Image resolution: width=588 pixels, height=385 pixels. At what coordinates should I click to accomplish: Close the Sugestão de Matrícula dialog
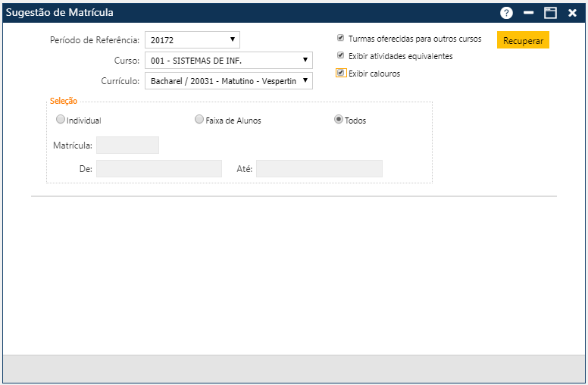[573, 13]
